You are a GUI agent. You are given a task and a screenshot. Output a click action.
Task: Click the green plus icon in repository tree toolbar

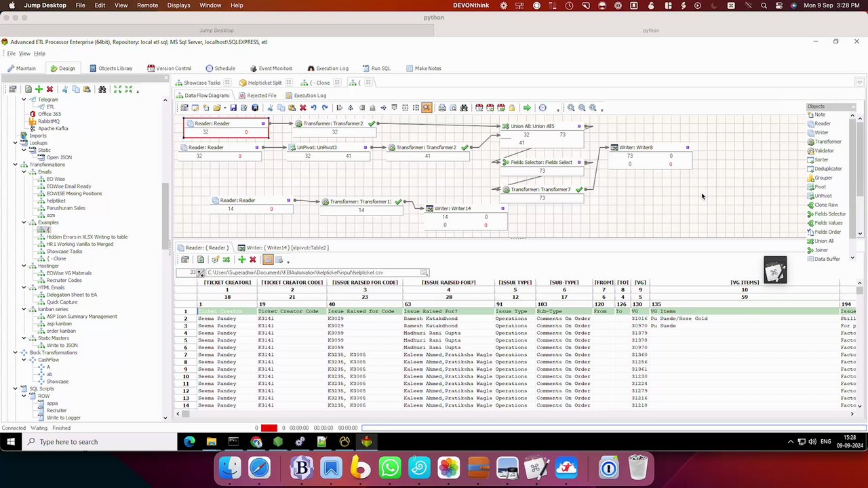(39, 89)
